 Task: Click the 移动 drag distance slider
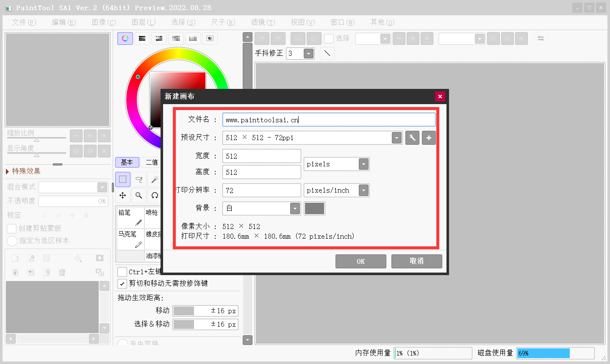click(205, 311)
